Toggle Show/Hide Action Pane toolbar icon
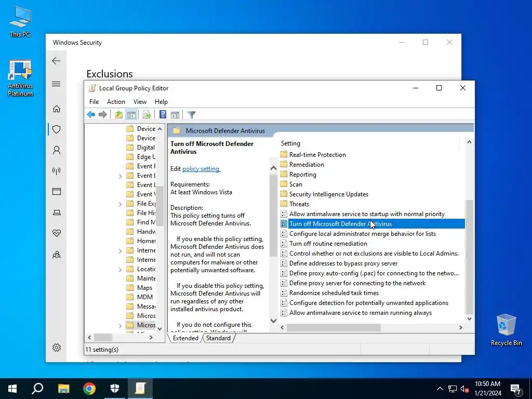Image resolution: width=532 pixels, height=399 pixels. 175,115
